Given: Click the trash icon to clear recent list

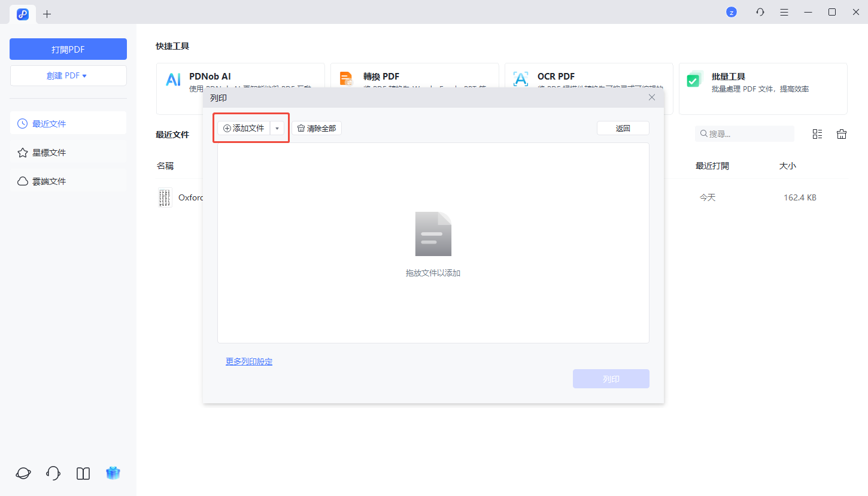Looking at the screenshot, I should point(842,134).
